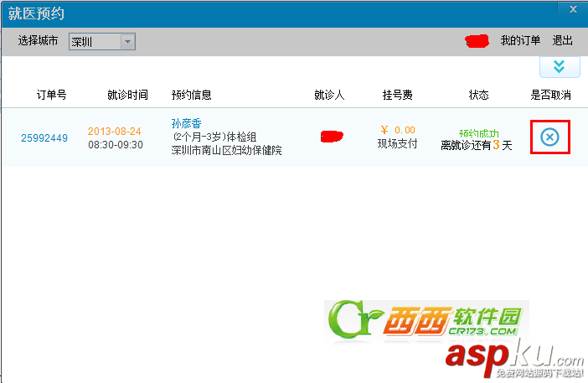Click the 订单号 column header

[51, 95]
